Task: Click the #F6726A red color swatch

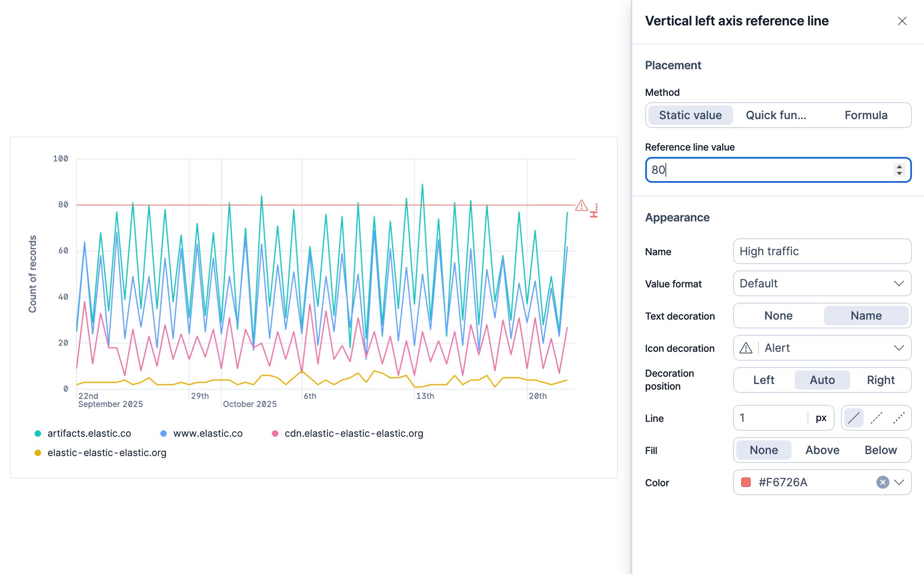Action: [746, 482]
